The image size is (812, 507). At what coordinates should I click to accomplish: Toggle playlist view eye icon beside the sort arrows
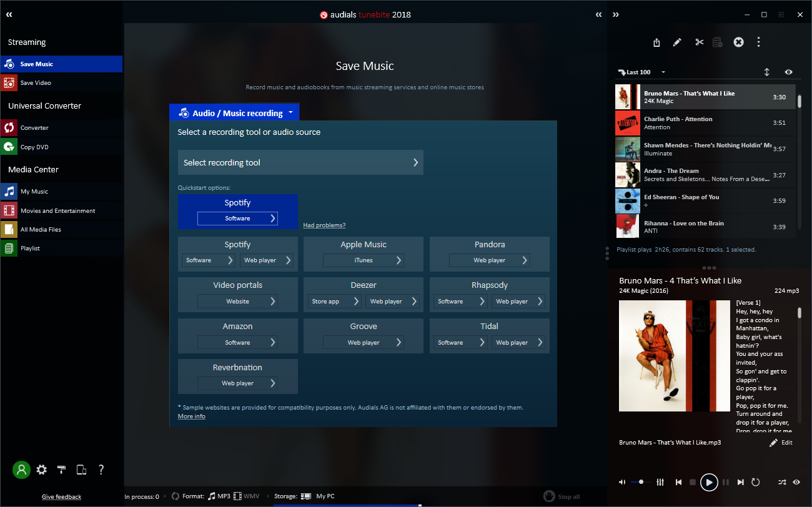click(789, 72)
